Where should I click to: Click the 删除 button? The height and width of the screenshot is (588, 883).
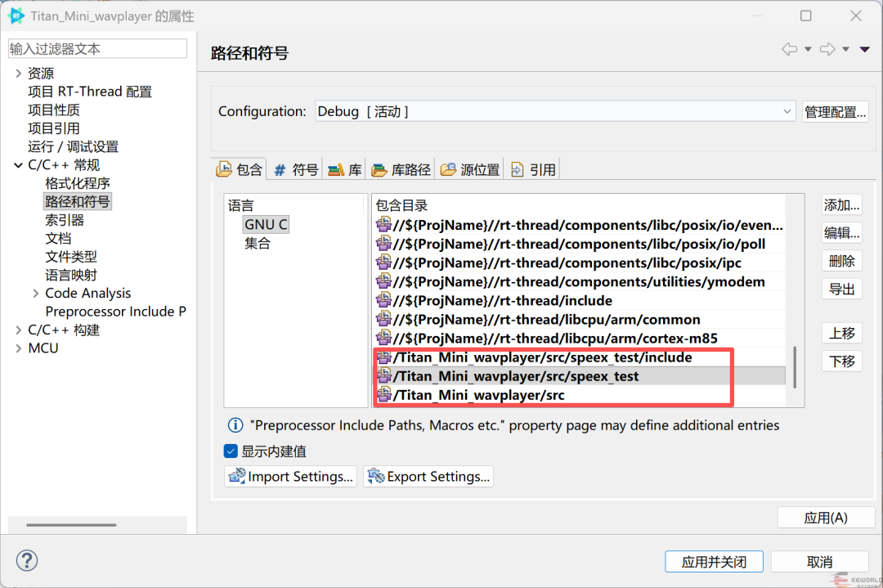pyautogui.click(x=842, y=261)
